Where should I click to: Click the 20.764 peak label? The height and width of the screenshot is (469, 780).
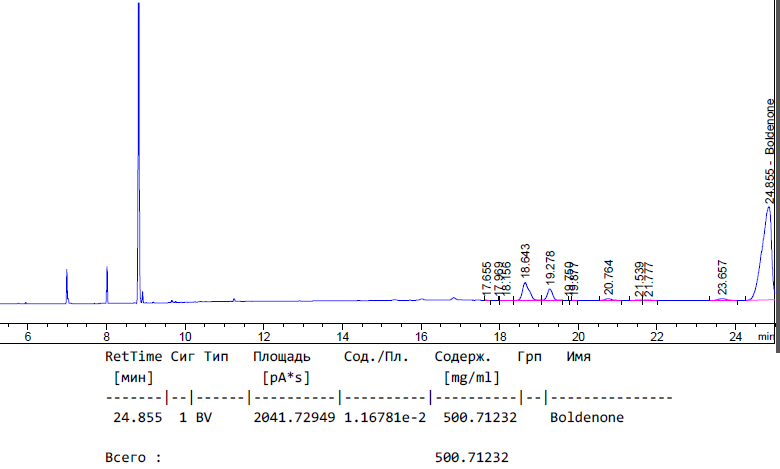(x=609, y=277)
